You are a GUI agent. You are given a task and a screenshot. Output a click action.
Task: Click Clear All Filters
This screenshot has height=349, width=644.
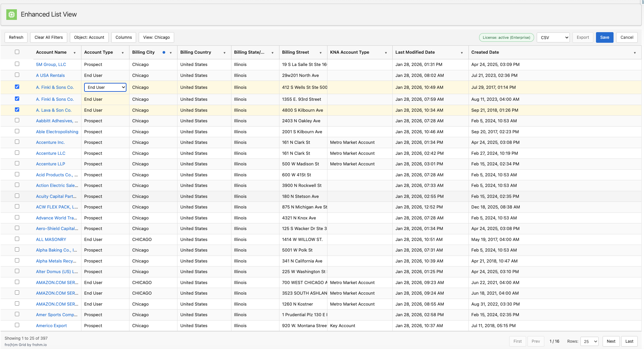pos(48,37)
